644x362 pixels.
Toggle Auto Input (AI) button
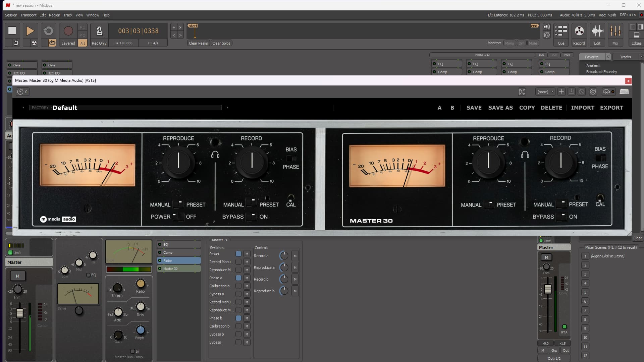(x=83, y=43)
